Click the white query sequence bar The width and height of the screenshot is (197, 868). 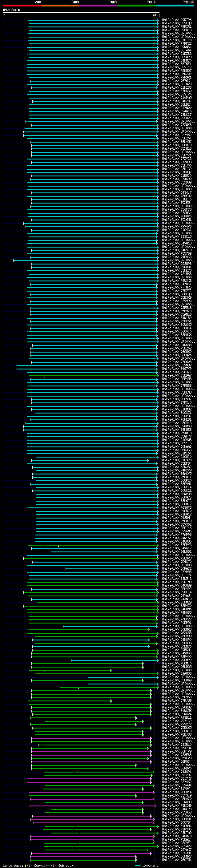[x=81, y=12]
